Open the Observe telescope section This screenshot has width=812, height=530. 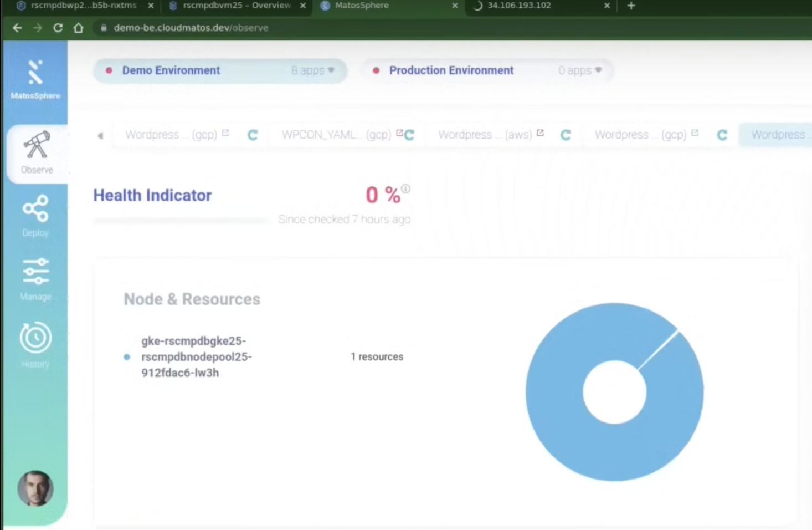(37, 154)
